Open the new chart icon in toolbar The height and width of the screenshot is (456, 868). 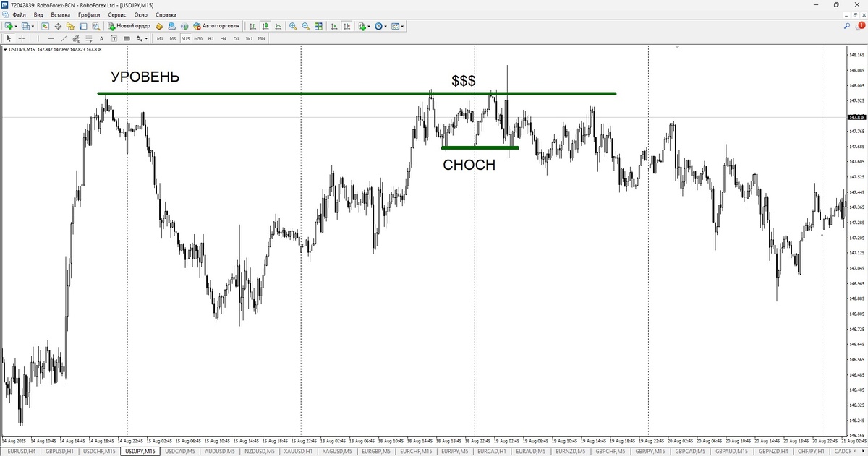click(9, 26)
